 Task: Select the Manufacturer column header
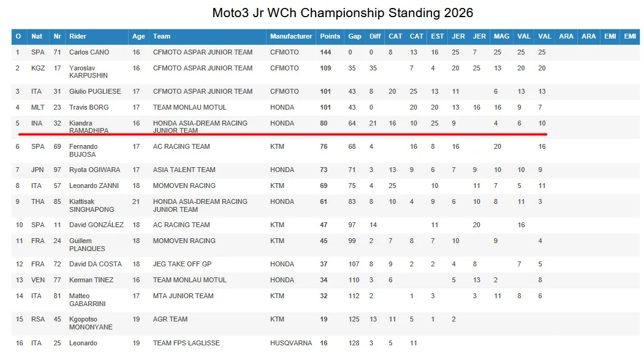[291, 37]
